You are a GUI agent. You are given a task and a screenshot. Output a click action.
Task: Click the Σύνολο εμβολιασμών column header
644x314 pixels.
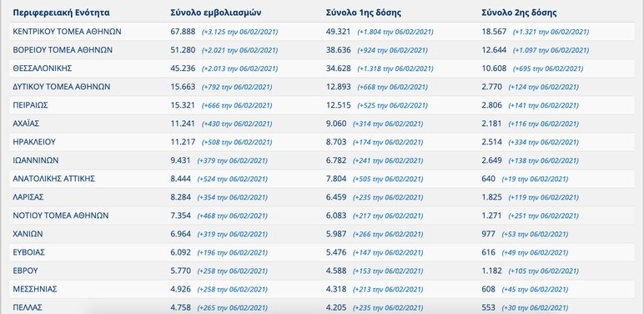[215, 13]
